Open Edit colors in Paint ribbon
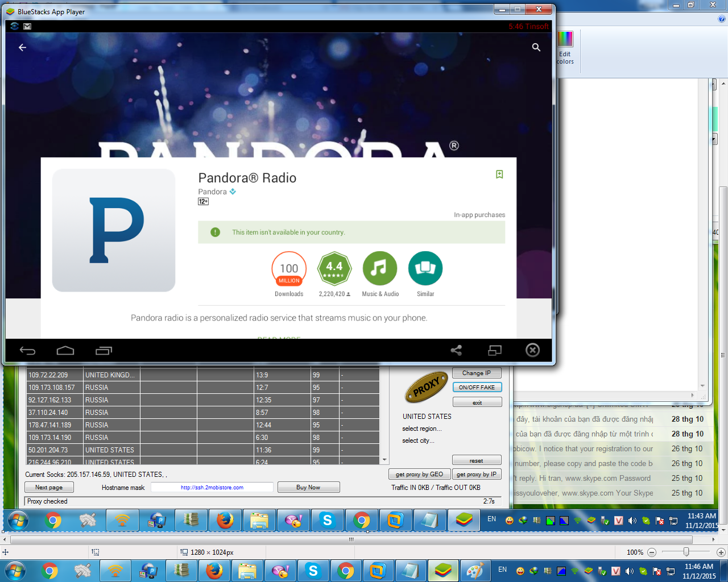728x582 pixels. click(565, 49)
